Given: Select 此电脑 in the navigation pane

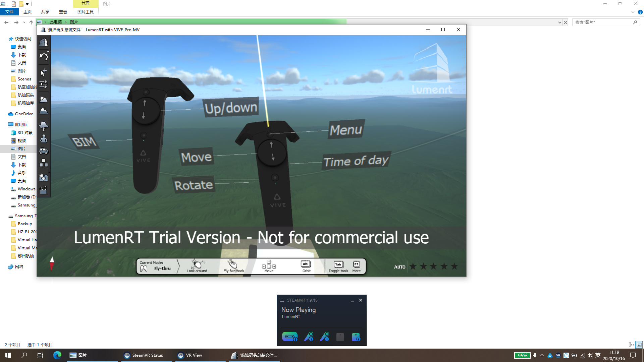Looking at the screenshot, I should click(x=21, y=125).
